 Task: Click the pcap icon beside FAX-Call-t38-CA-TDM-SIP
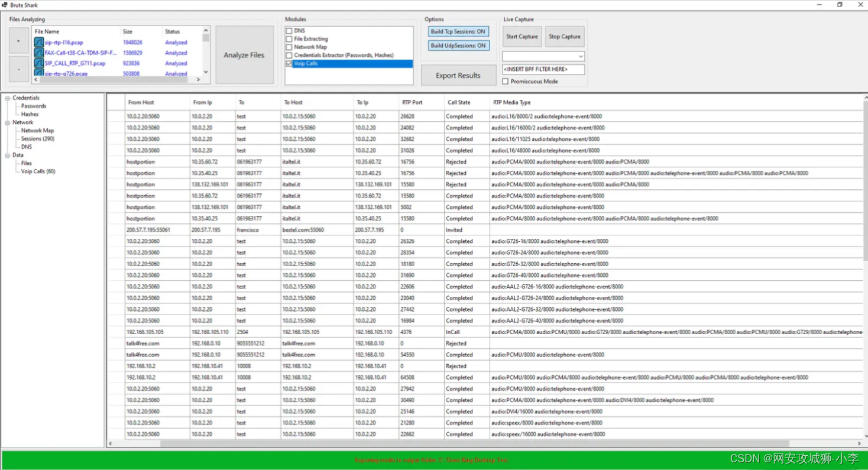[x=38, y=53]
